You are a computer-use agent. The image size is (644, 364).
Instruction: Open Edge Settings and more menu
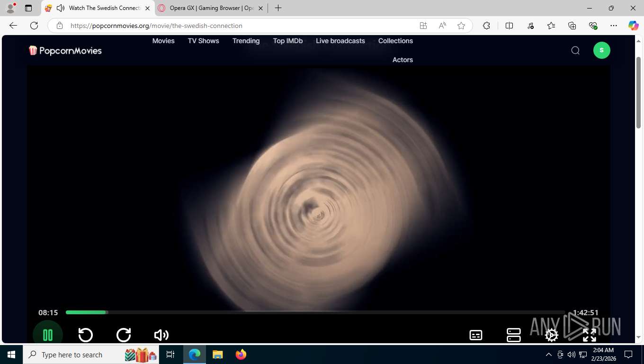tap(614, 26)
